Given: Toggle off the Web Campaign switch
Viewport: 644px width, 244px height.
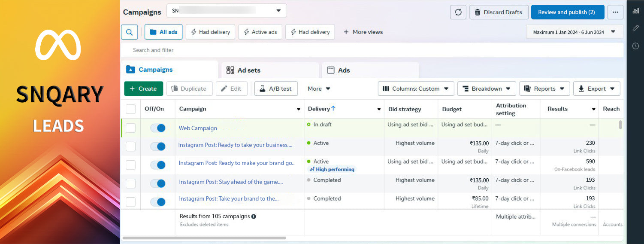Looking at the screenshot, I should point(158,128).
